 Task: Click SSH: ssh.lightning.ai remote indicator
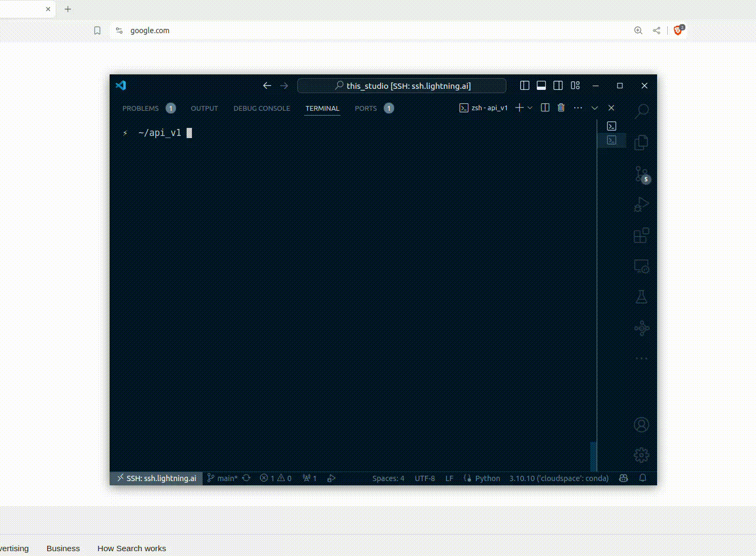[157, 478]
